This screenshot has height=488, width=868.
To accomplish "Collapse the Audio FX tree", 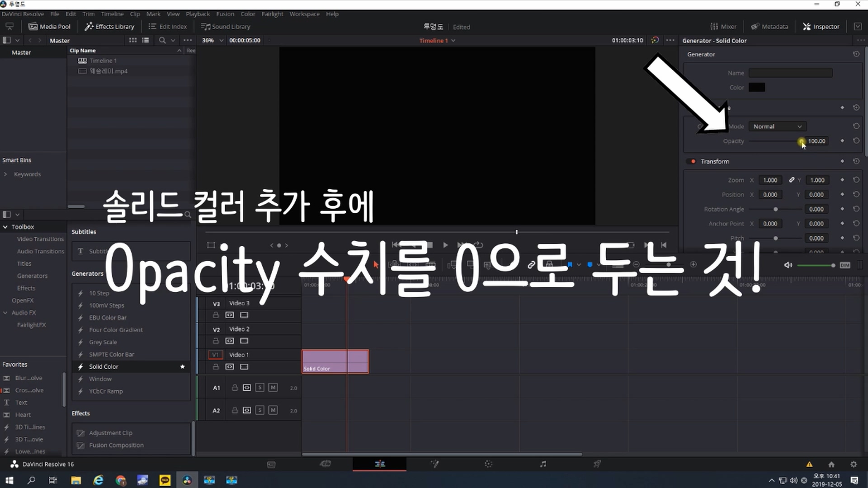I will click(x=5, y=313).
